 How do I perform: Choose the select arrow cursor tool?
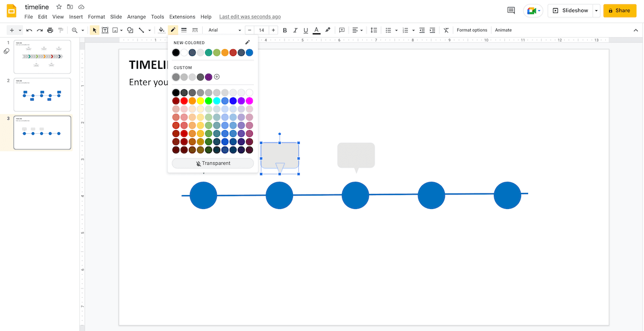click(x=94, y=30)
